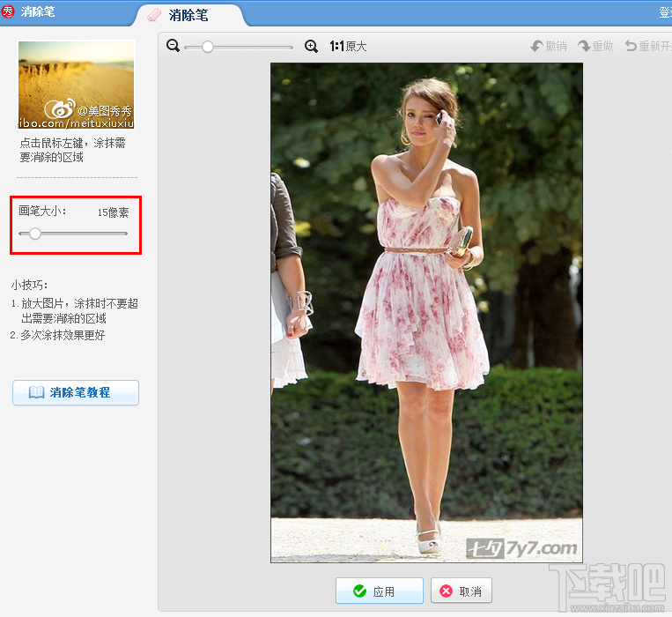Click the 重新开始 restart button
672x617 pixels.
coord(648,46)
